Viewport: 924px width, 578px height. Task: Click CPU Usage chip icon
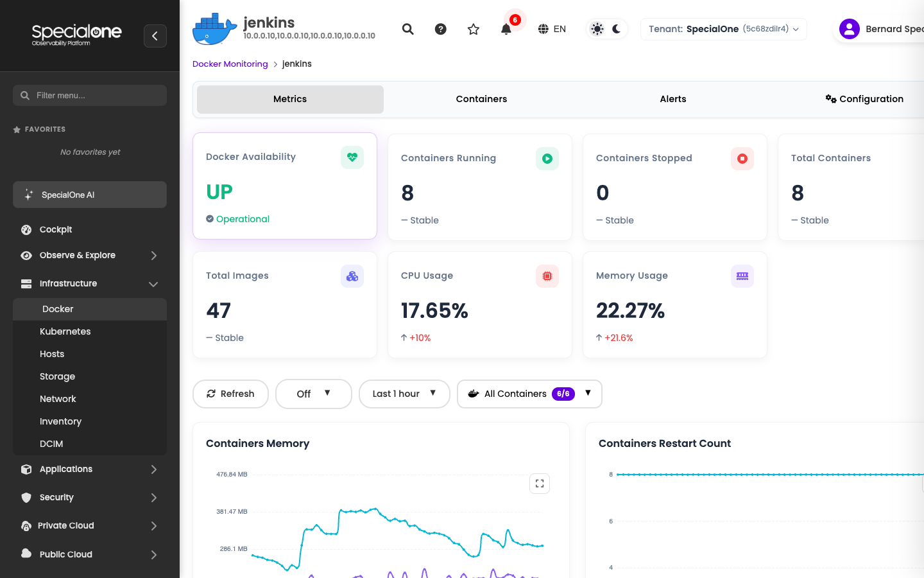547,276
